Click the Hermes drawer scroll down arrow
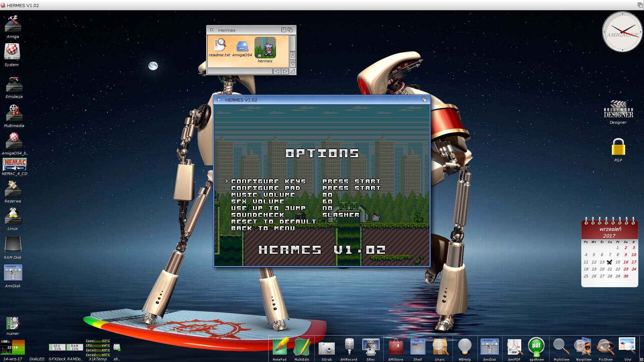The image size is (644, 362). click(x=293, y=64)
